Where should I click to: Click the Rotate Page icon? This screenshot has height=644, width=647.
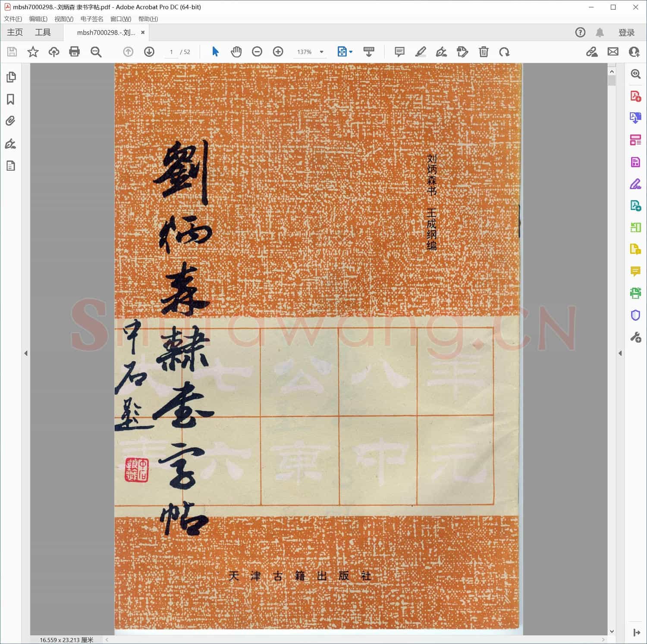coord(505,52)
